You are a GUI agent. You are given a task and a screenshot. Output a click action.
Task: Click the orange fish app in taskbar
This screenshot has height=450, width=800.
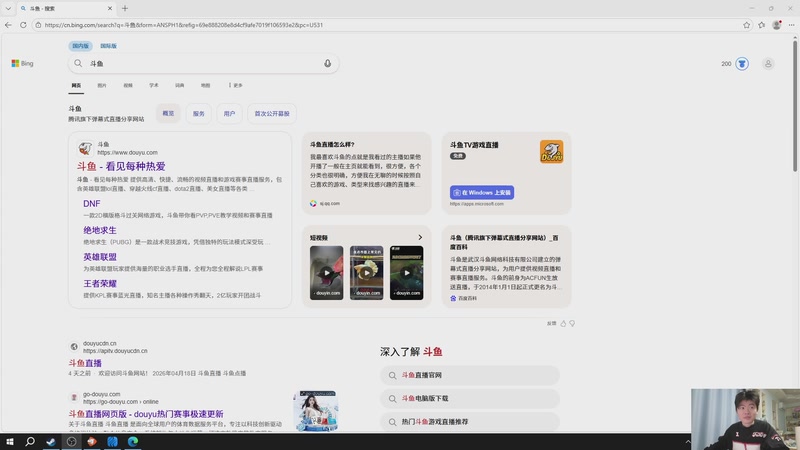click(92, 441)
